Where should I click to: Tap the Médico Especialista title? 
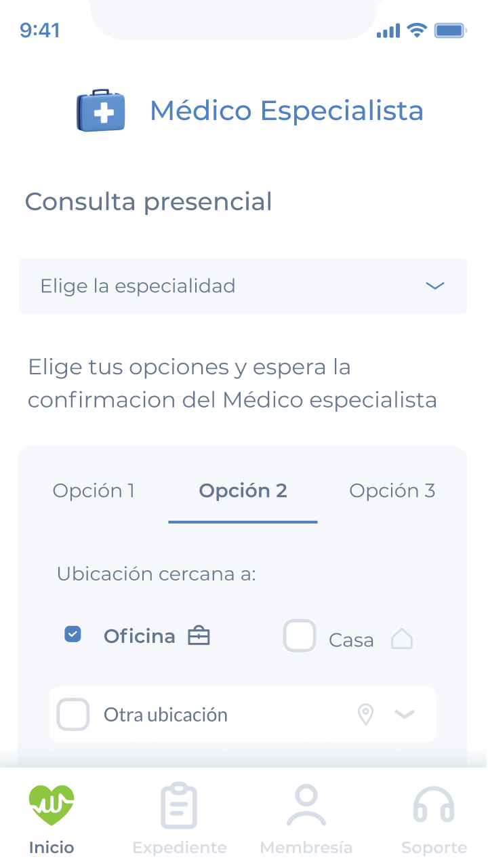(x=287, y=111)
